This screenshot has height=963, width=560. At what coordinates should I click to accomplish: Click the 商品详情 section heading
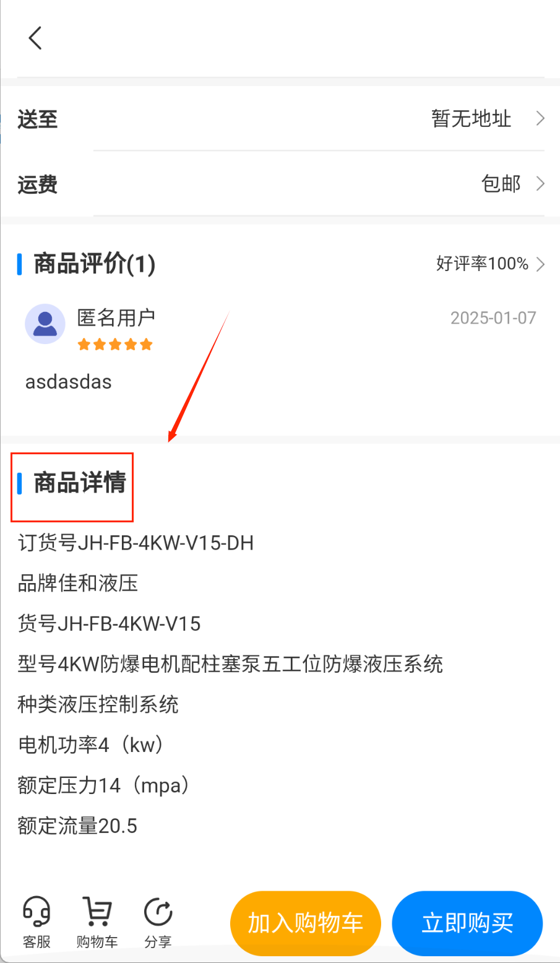click(x=80, y=483)
